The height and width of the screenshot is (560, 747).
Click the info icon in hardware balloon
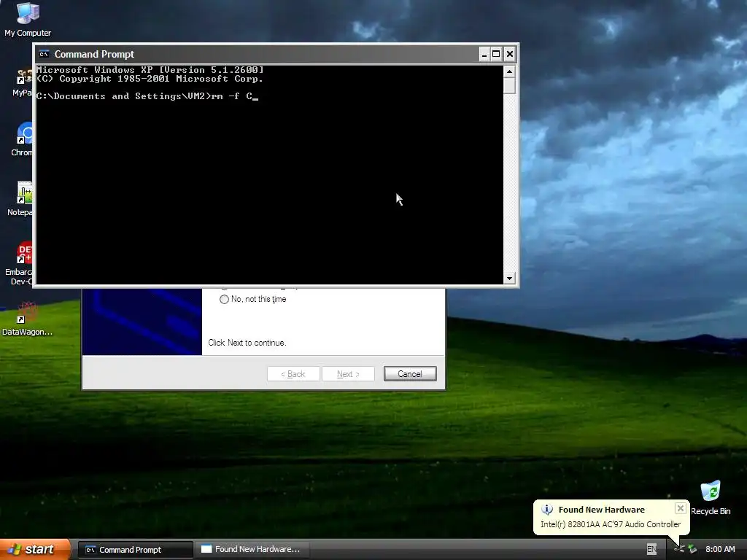(547, 510)
